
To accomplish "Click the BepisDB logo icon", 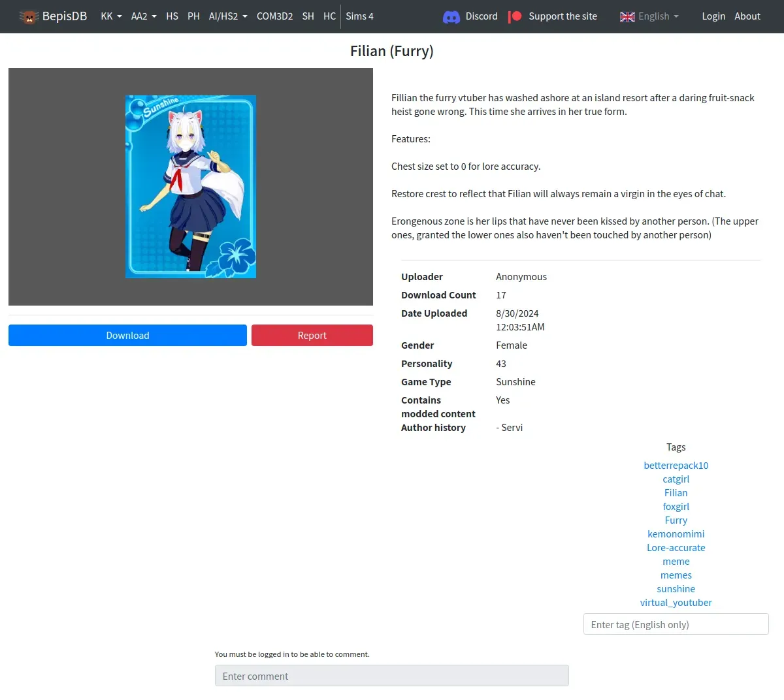I will coord(29,17).
